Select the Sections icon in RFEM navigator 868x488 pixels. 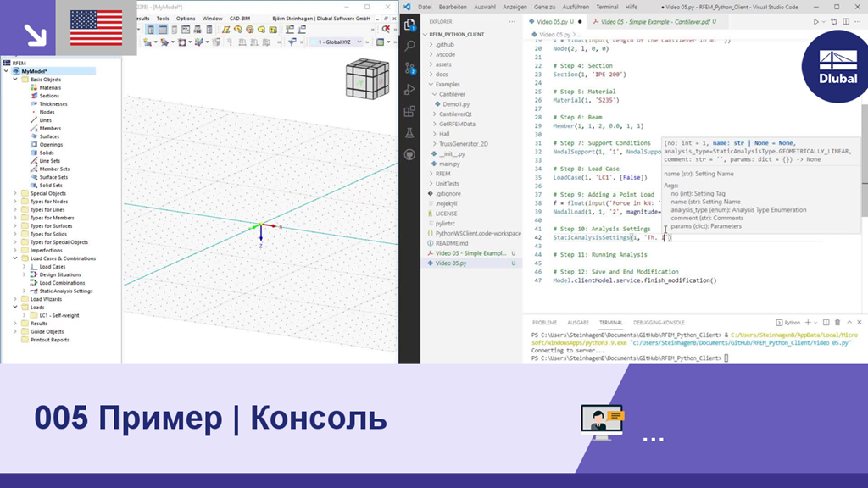tap(34, 96)
